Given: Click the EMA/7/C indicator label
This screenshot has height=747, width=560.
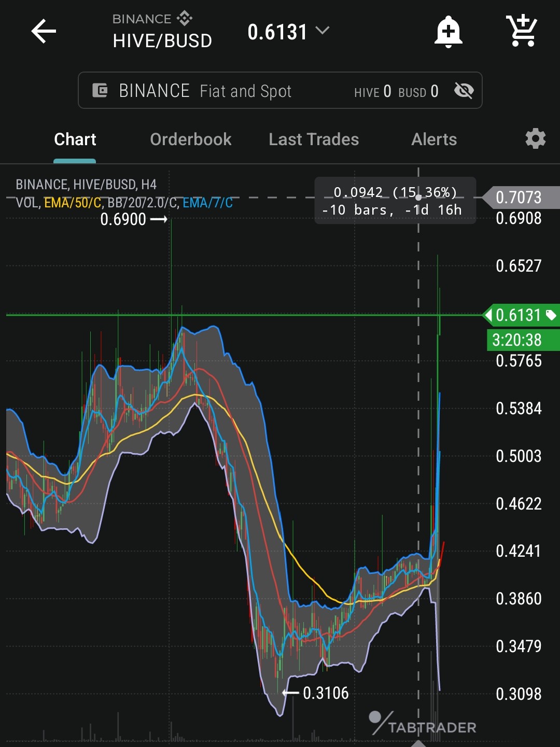Looking at the screenshot, I should tap(208, 203).
